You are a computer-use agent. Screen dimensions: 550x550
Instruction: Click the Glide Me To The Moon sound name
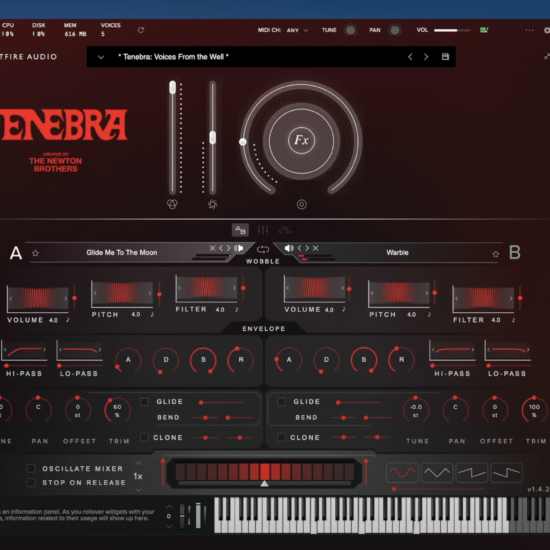click(x=122, y=253)
